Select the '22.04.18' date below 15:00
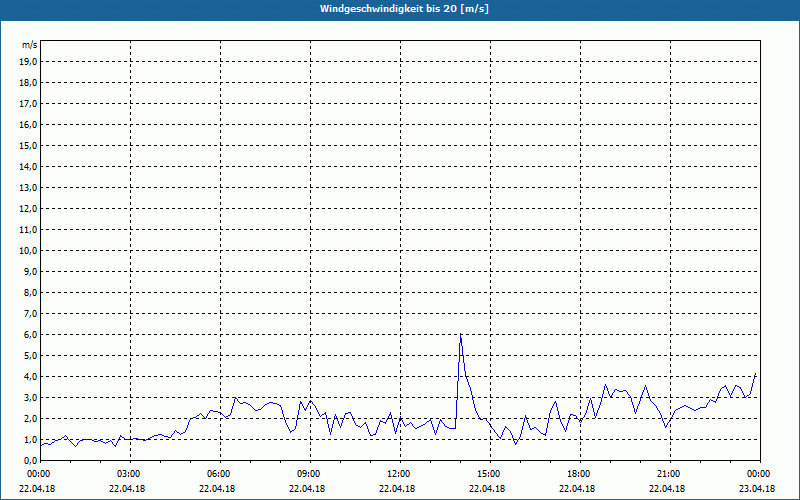The image size is (800, 500). 487,488
